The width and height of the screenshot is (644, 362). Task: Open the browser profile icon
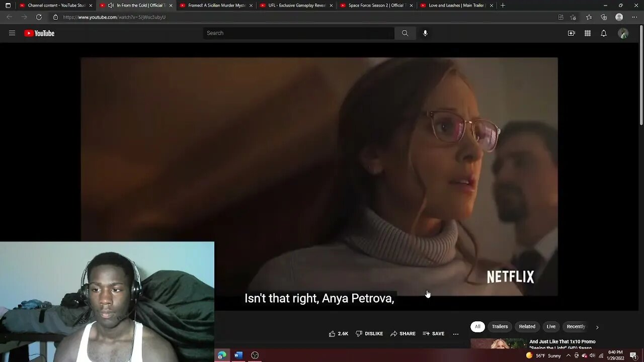619,17
